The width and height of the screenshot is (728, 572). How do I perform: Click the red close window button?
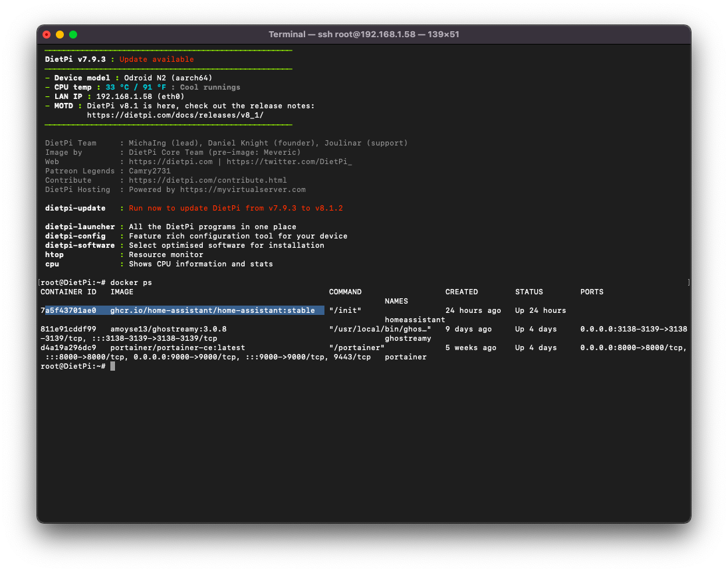click(x=47, y=35)
